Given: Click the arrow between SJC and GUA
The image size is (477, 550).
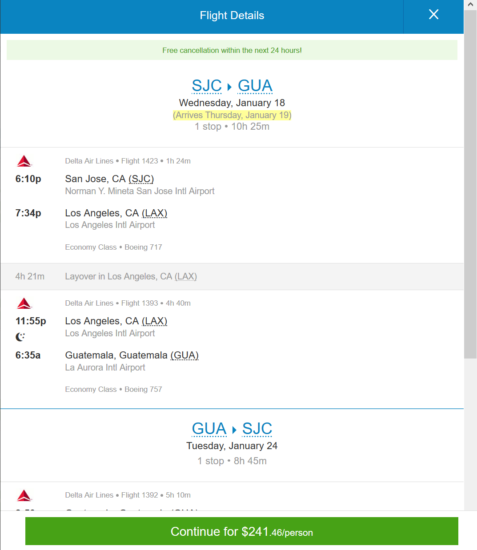Looking at the screenshot, I should coord(229,87).
